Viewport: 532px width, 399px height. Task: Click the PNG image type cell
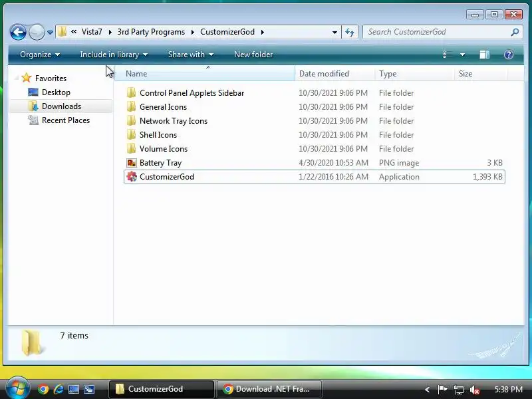(399, 163)
